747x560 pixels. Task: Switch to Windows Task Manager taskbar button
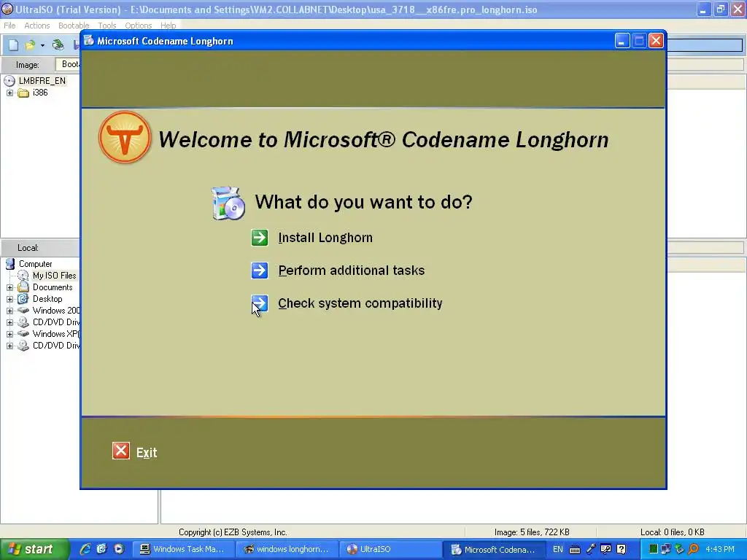183,549
